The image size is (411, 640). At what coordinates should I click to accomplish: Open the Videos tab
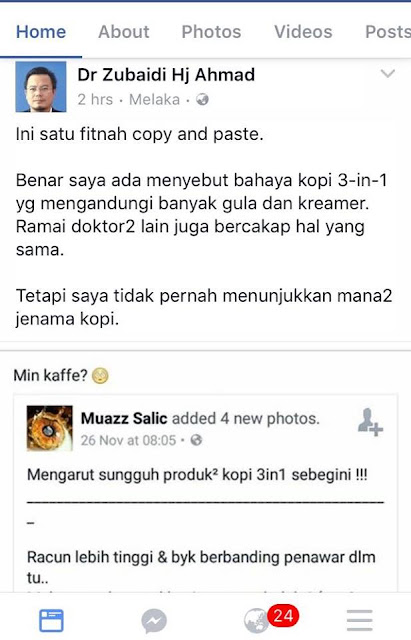pyautogui.click(x=303, y=32)
